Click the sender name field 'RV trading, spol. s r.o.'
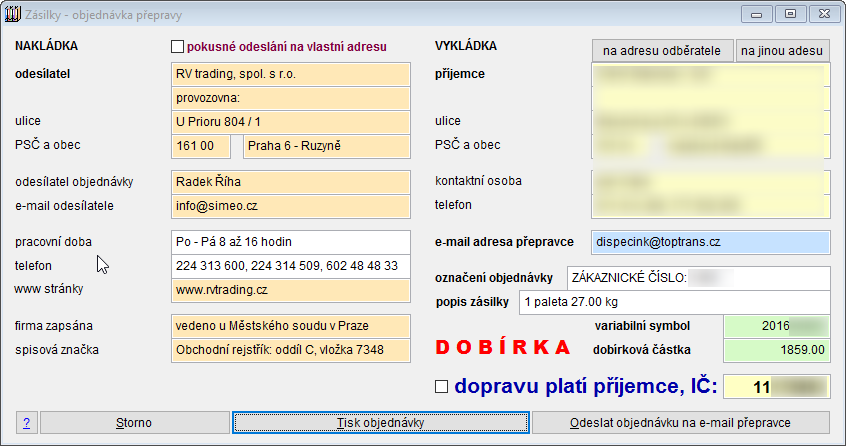Image resolution: width=846 pixels, height=446 pixels. tap(289, 74)
